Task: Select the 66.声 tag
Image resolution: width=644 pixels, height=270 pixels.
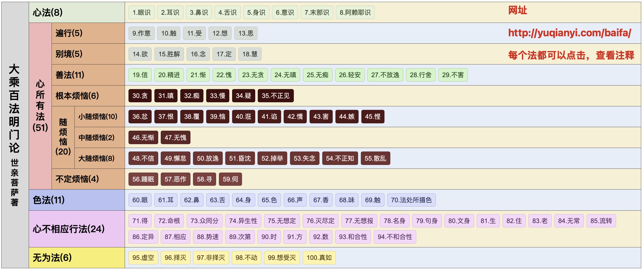Action: (295, 200)
